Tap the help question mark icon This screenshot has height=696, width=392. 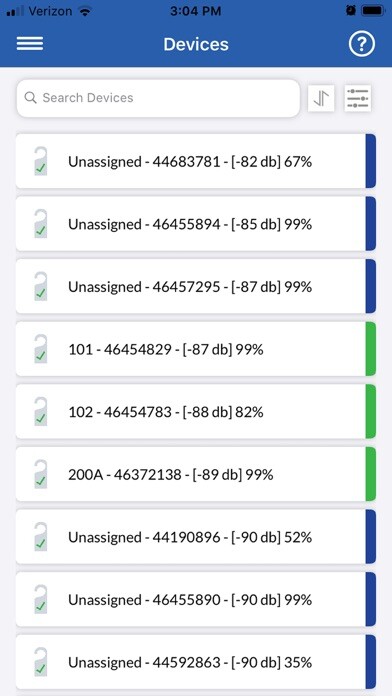(362, 44)
